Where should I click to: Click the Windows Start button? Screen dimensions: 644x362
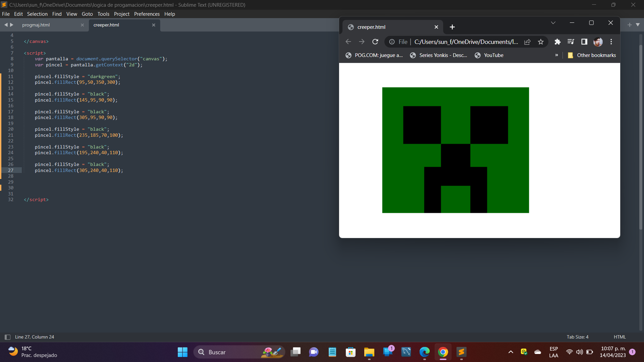pyautogui.click(x=183, y=352)
